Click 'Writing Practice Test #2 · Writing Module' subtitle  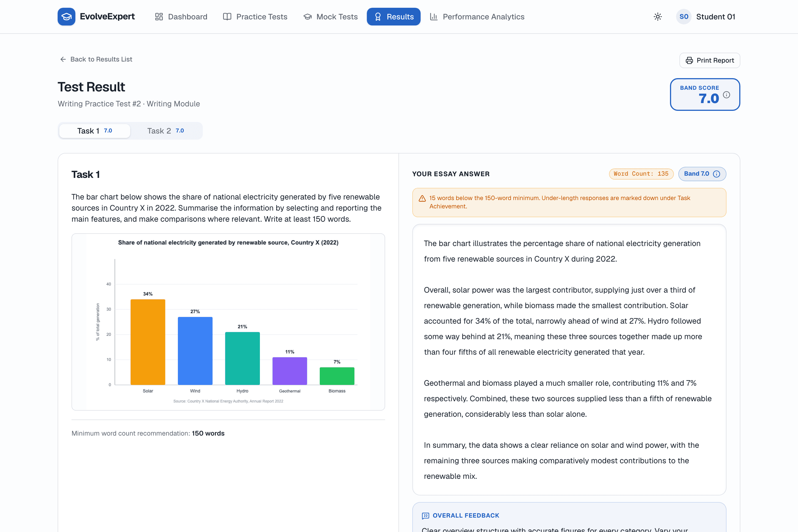(x=129, y=104)
